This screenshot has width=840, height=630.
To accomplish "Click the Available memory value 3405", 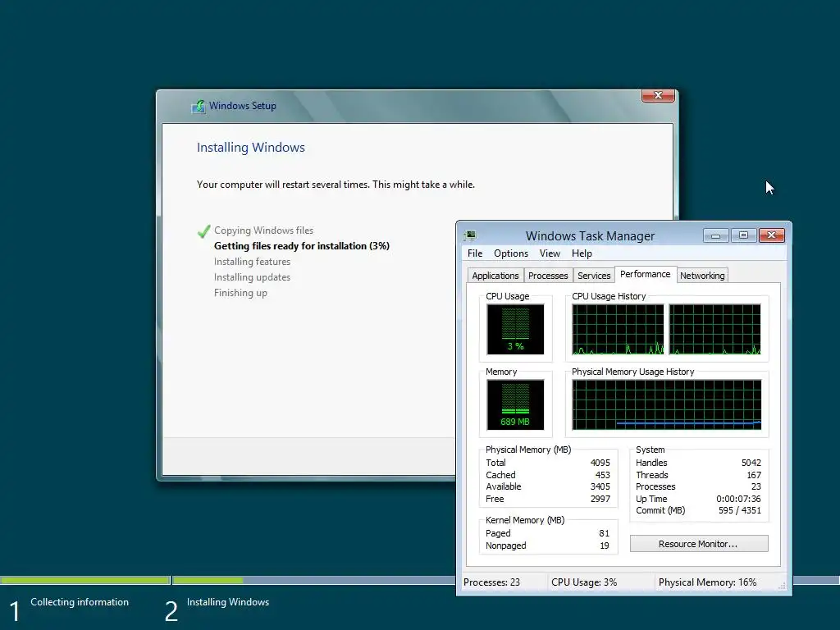I will pos(600,486).
